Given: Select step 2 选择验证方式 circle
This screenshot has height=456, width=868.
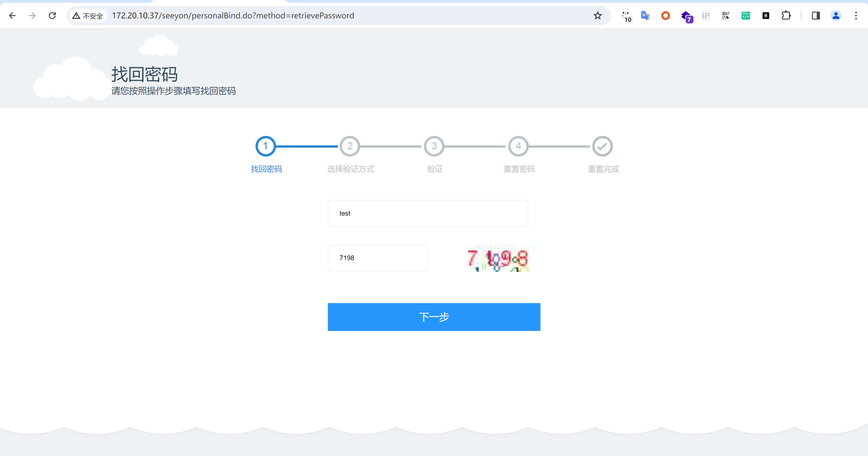Looking at the screenshot, I should tap(350, 146).
